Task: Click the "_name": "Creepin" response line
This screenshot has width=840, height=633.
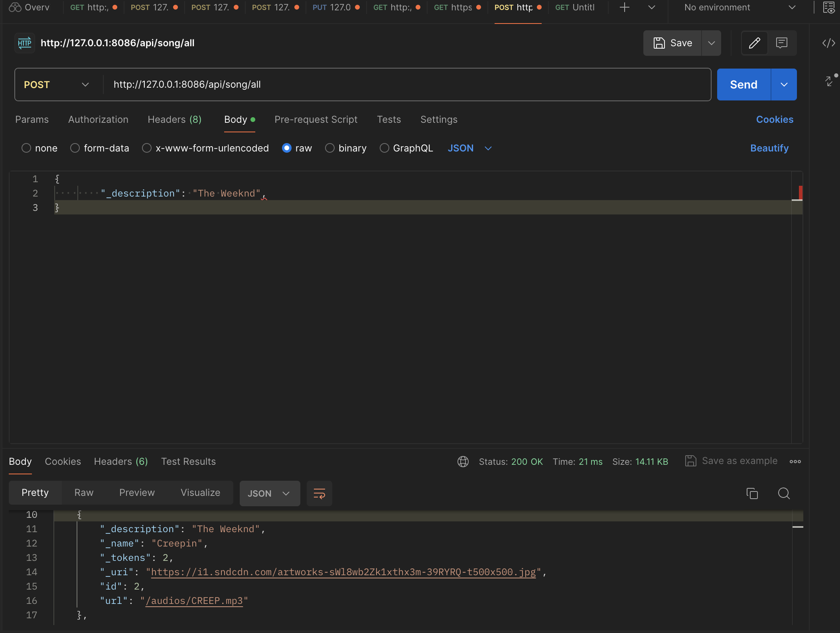Action: [x=154, y=543]
